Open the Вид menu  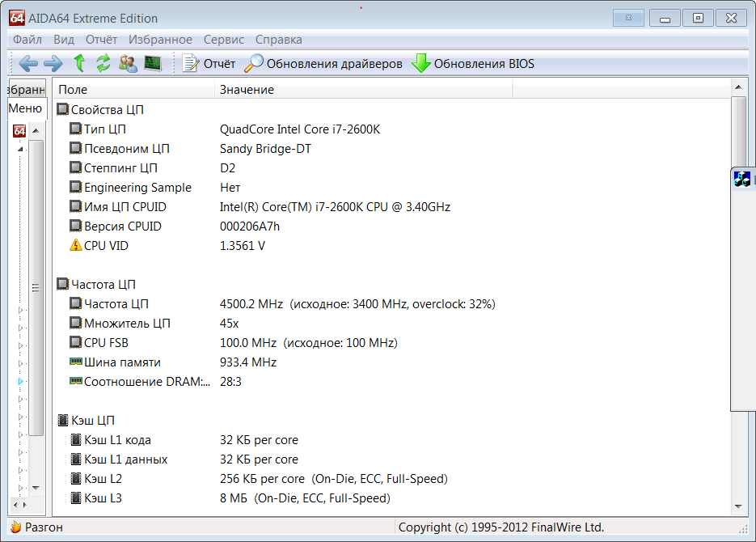[x=64, y=40]
